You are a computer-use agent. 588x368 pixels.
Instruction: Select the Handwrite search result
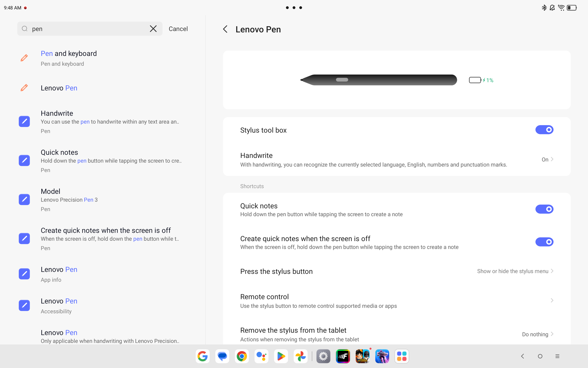coord(103,122)
